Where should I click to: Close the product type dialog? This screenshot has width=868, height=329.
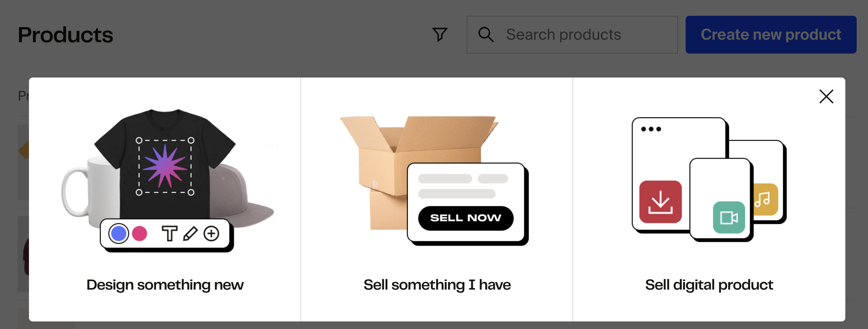(x=826, y=96)
